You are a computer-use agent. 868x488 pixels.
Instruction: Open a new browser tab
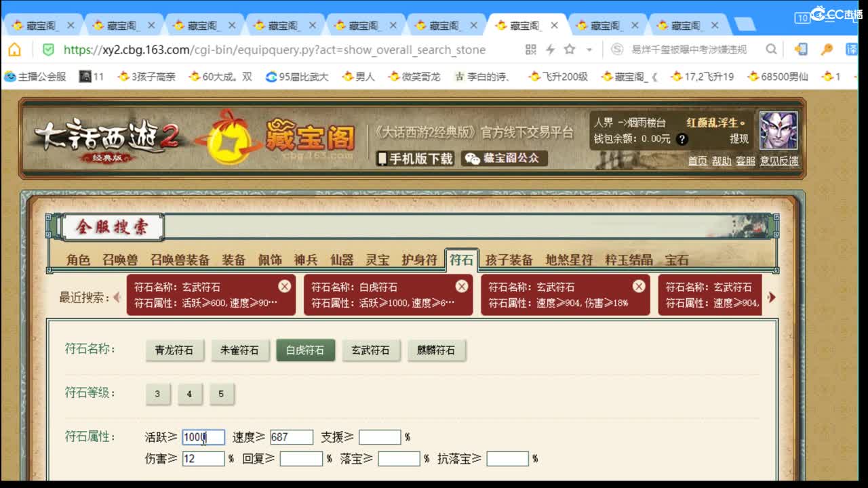(x=745, y=25)
